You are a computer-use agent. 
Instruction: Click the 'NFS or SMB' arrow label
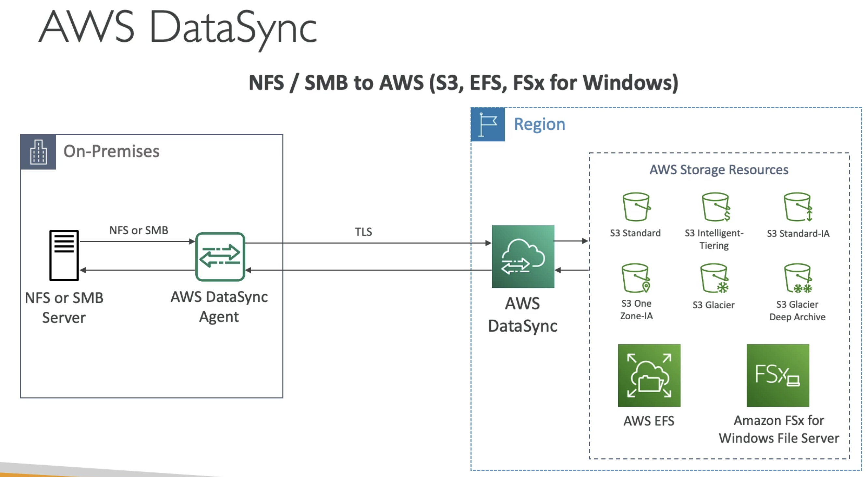click(x=139, y=230)
